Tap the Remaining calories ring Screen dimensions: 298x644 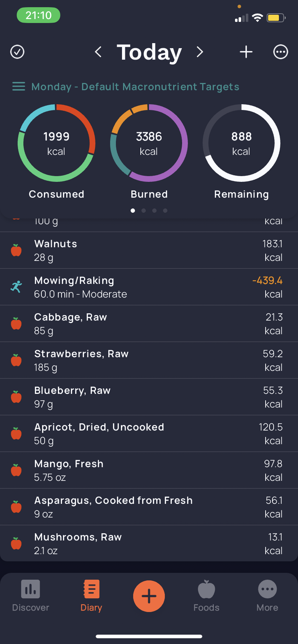(241, 143)
